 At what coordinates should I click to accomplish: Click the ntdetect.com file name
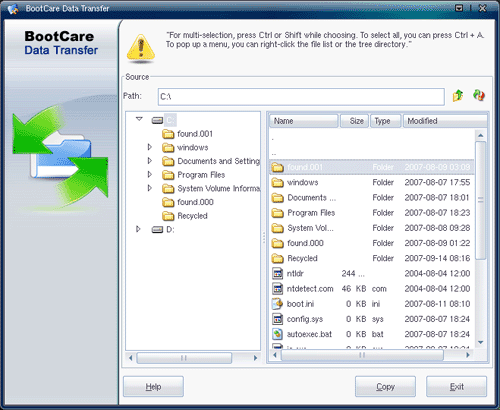(x=310, y=289)
